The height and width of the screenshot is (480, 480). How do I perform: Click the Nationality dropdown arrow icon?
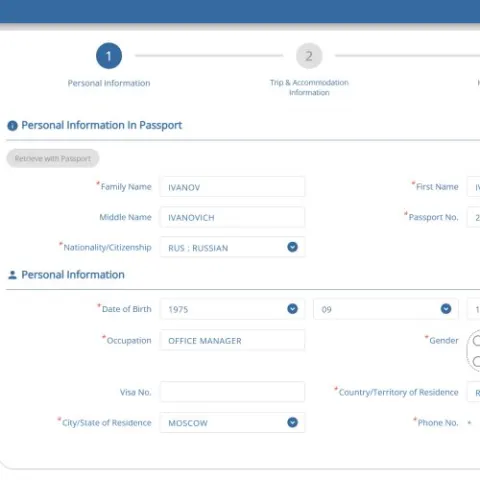[292, 247]
